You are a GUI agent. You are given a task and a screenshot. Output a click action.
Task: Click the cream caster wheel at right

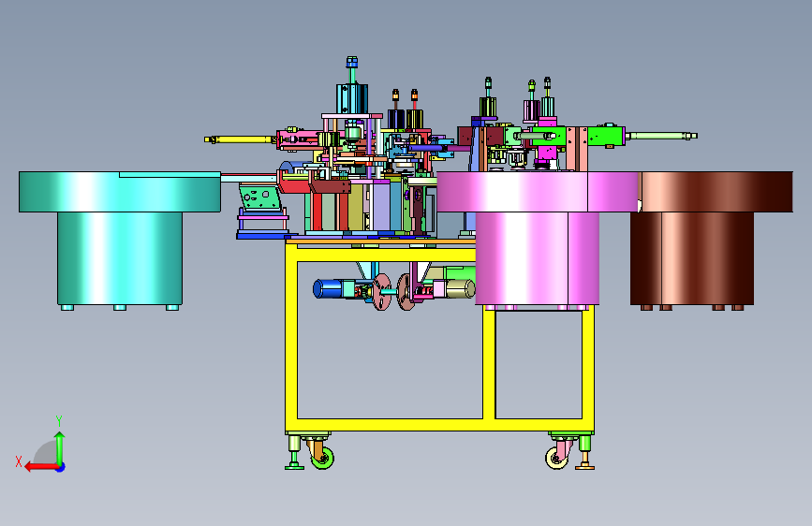(556, 459)
